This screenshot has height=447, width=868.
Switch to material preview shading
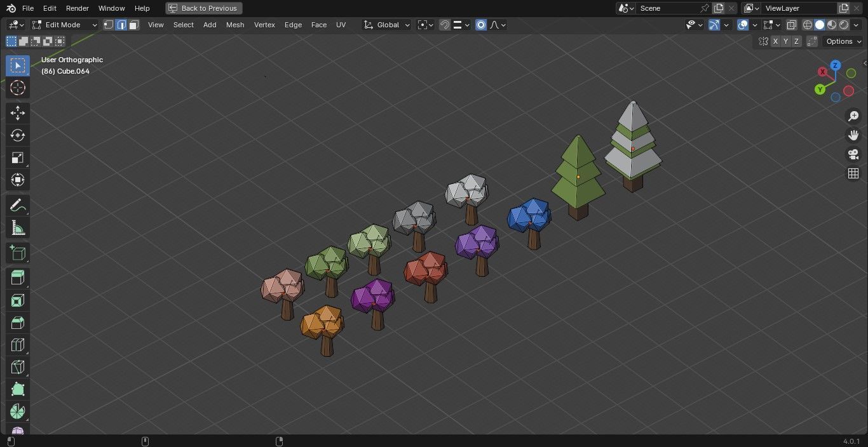pyautogui.click(x=832, y=25)
